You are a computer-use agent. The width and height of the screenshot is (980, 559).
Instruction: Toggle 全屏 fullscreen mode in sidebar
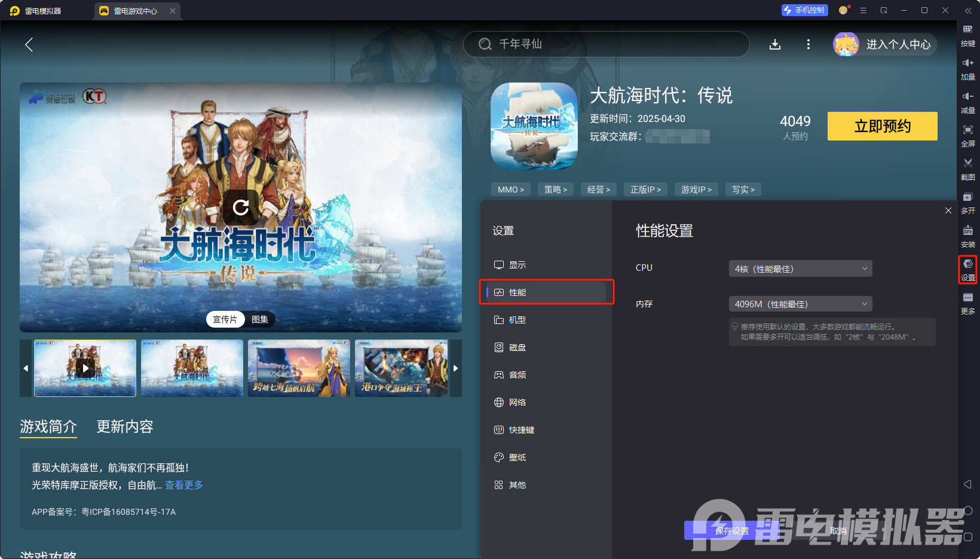967,135
